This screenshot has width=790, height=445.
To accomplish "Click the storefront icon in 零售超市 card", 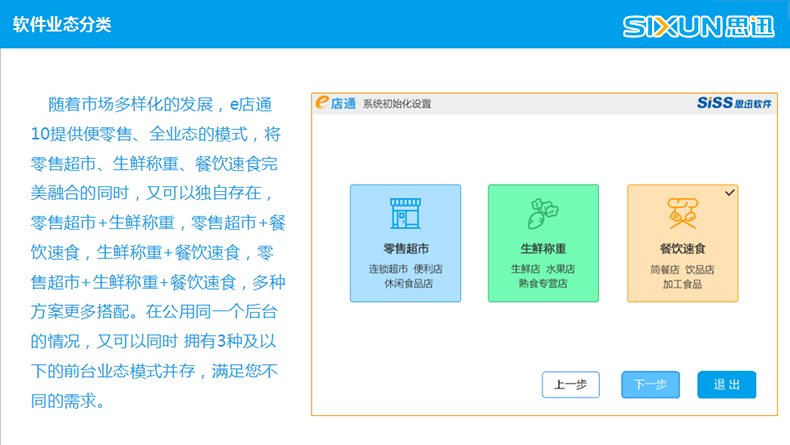I will (405, 213).
